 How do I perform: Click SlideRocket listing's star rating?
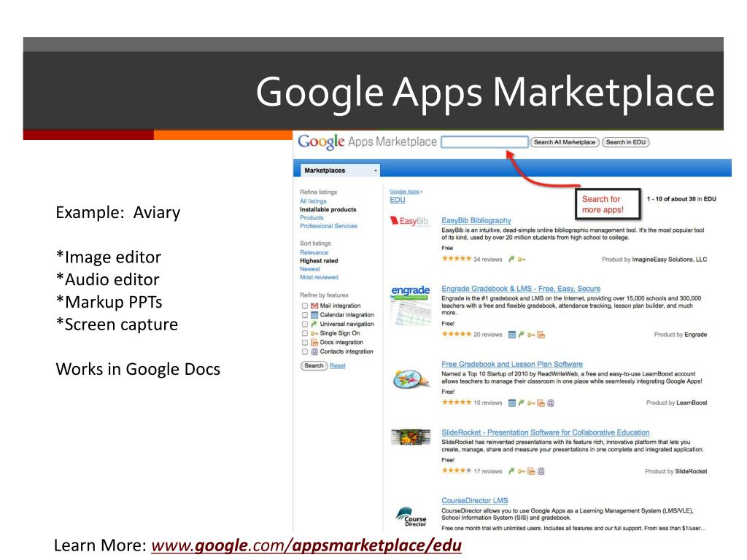pos(457,470)
